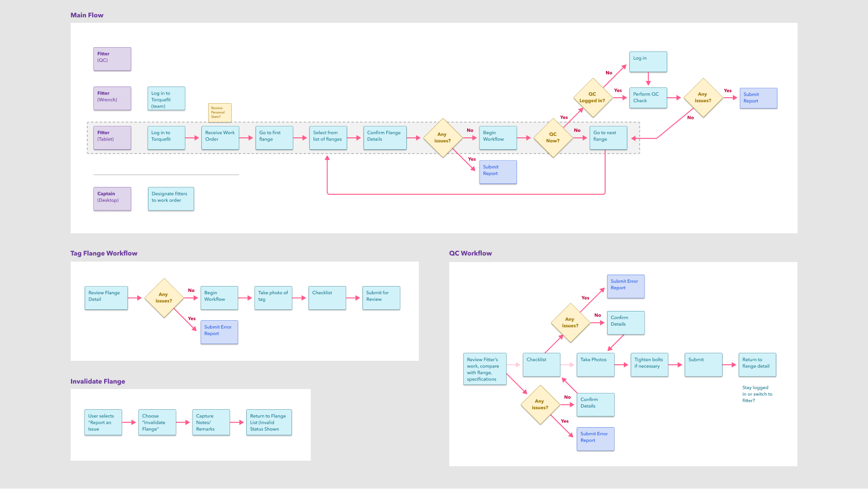Click the Stay logged in text note
The height and width of the screenshot is (489, 868).
pos(757,394)
